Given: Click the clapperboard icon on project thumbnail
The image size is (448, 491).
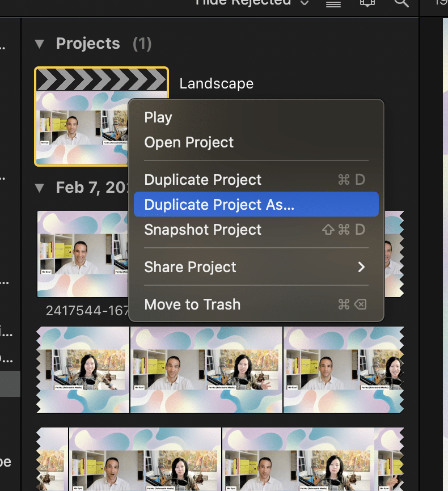Looking at the screenshot, I should click(x=102, y=79).
